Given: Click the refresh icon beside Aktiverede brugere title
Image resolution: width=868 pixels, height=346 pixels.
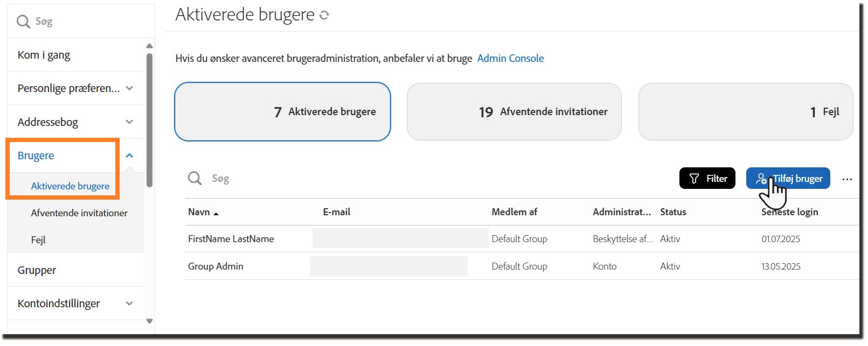Looking at the screenshot, I should [x=324, y=15].
